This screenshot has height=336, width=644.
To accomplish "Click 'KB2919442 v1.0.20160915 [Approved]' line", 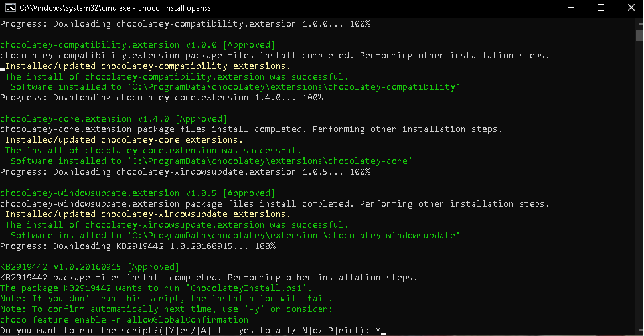I will click(90, 267).
